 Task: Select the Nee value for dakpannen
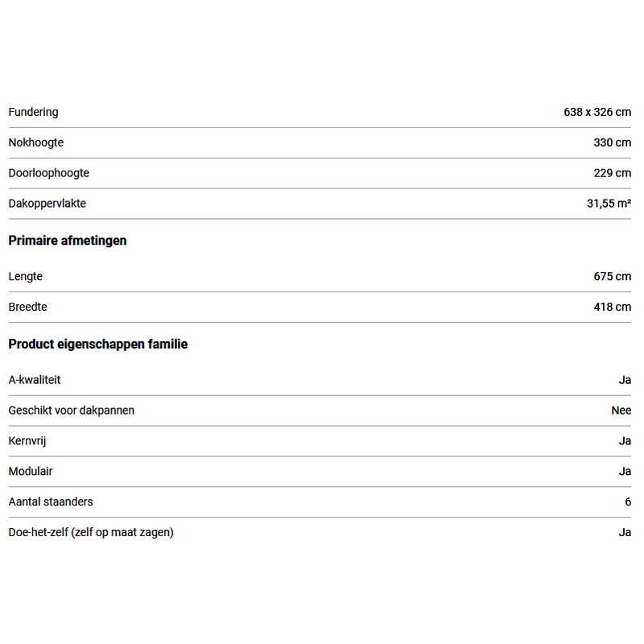pyautogui.click(x=621, y=410)
